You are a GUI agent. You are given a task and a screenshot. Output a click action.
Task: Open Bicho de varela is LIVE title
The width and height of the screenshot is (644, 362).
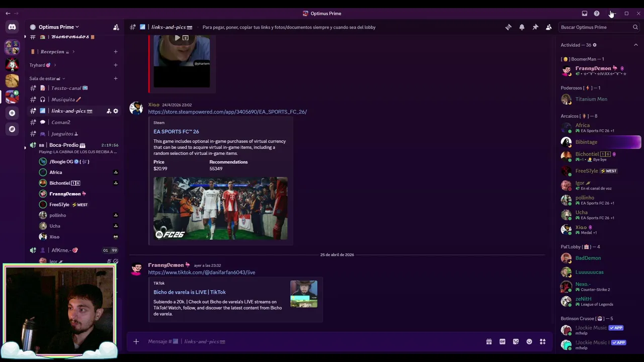coord(190,292)
